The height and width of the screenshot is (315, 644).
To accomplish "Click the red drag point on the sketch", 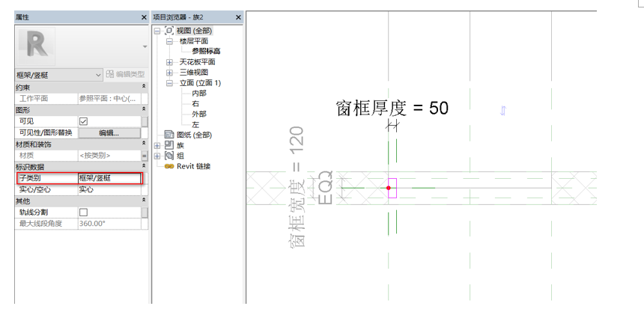I will pos(389,188).
